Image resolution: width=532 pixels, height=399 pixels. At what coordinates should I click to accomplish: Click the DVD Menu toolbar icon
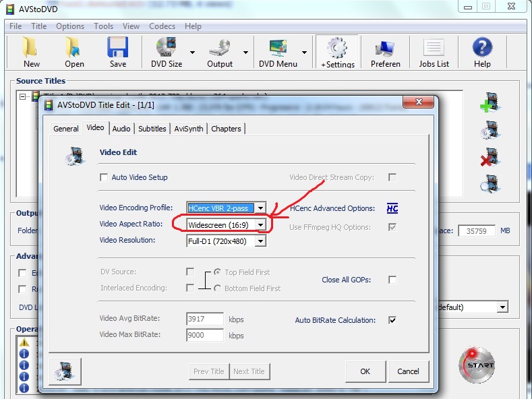[278, 53]
